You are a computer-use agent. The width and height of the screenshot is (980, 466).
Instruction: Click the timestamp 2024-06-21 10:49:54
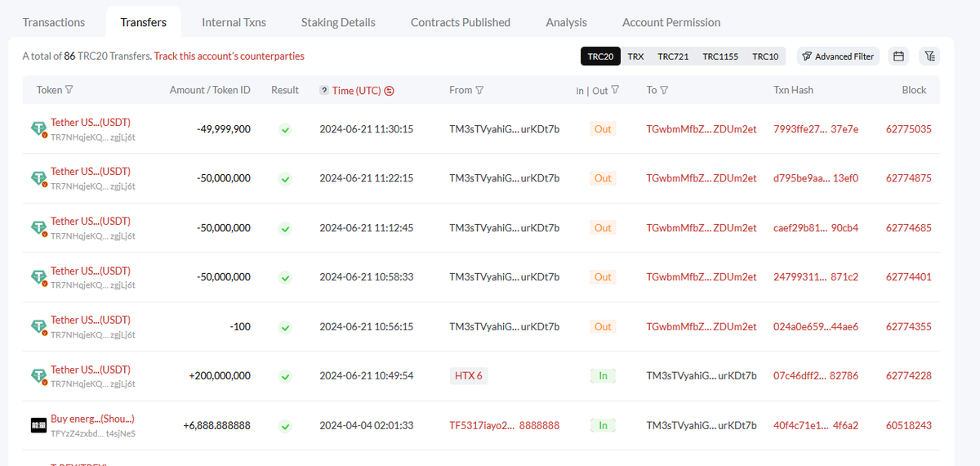pyautogui.click(x=366, y=376)
